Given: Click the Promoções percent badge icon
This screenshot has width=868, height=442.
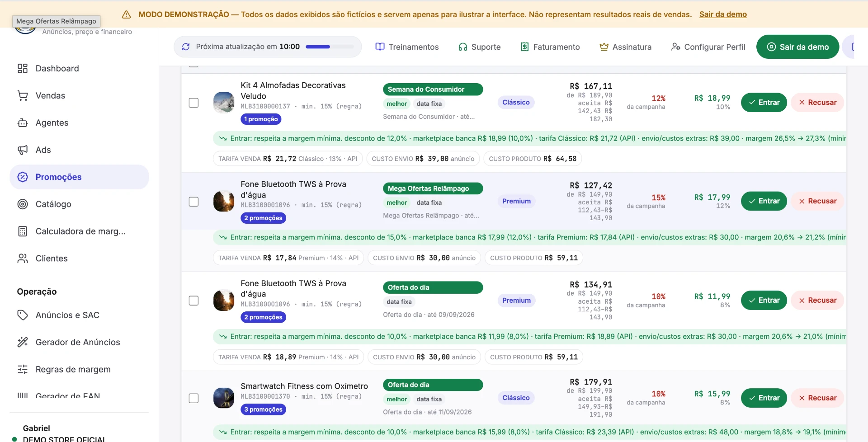Looking at the screenshot, I should tap(23, 177).
